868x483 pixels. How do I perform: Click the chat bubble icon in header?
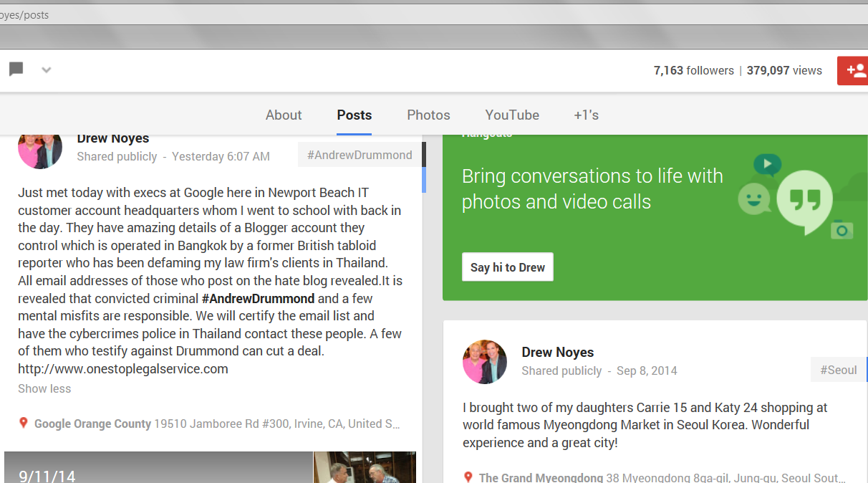16,70
